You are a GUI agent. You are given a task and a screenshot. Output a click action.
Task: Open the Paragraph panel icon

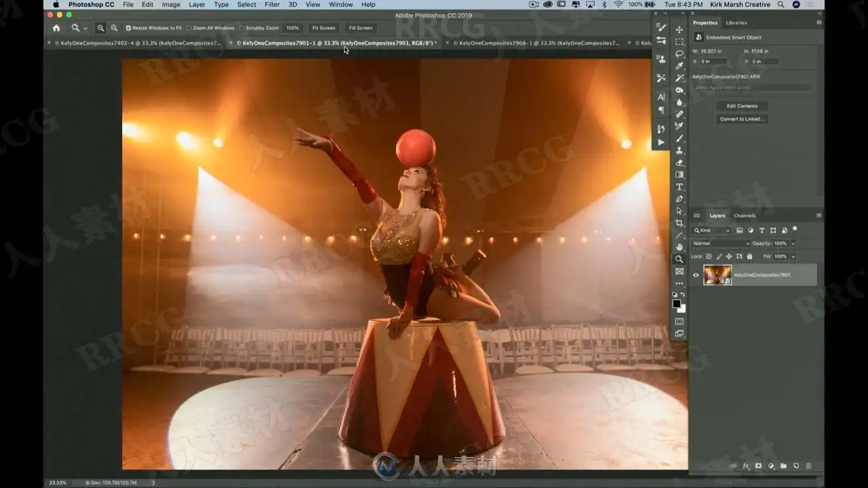(x=661, y=110)
